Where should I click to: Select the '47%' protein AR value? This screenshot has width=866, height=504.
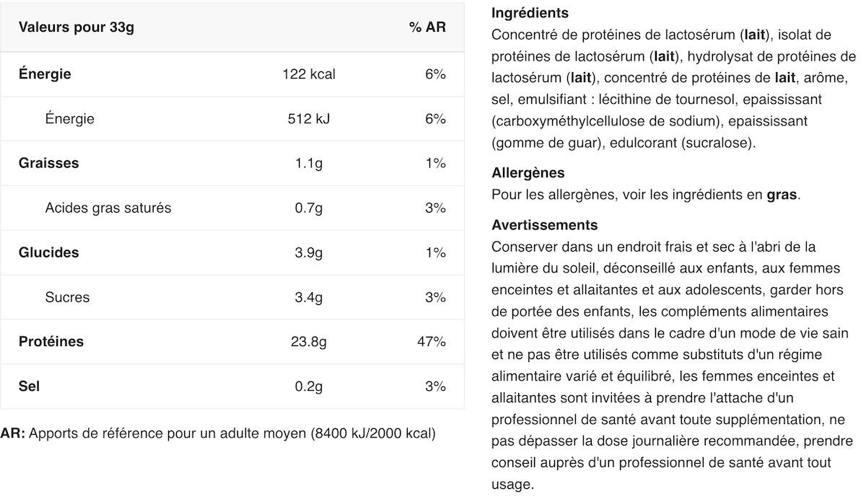432,342
